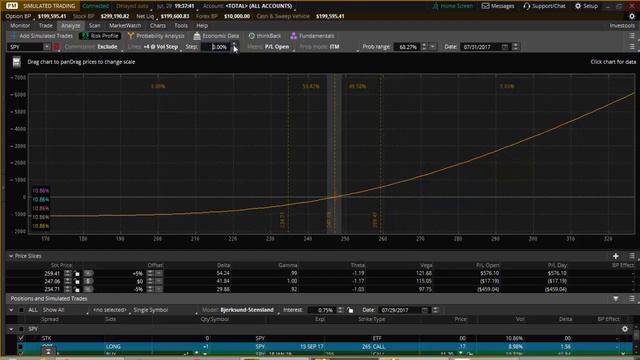This screenshot has width=640, height=360.
Task: Select the Risk Profile tab
Action: pyautogui.click(x=100, y=36)
